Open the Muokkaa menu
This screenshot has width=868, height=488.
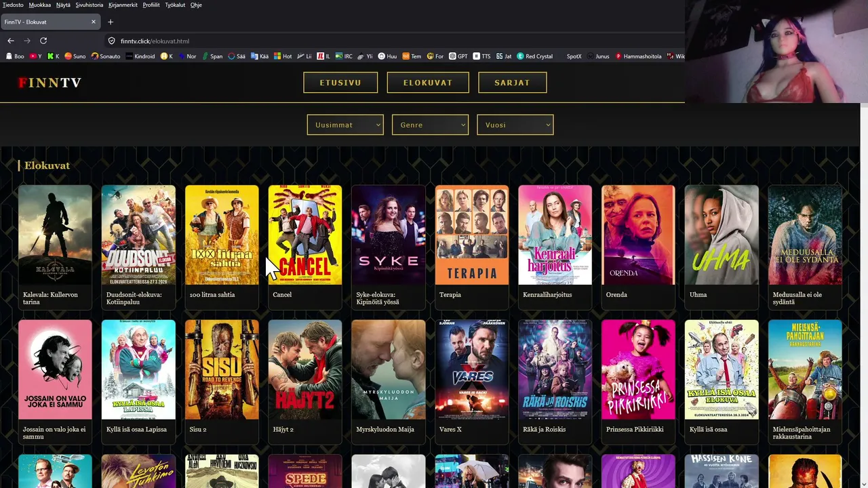[39, 5]
